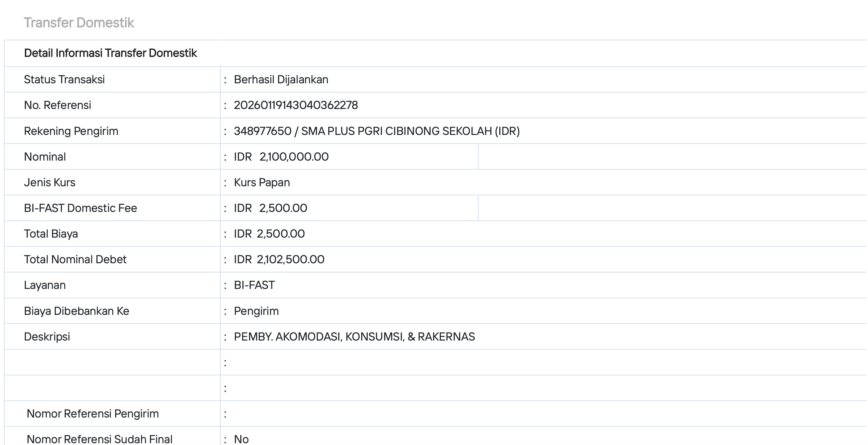Click the Nomor Referensi Pengirim label
The height and width of the screenshot is (445, 868).
[92, 414]
